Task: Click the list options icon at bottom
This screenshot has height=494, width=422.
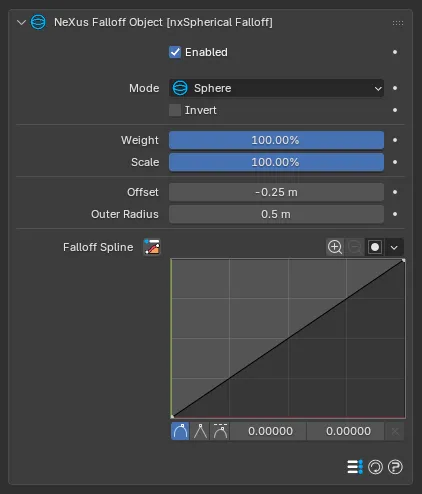Action: 355,467
